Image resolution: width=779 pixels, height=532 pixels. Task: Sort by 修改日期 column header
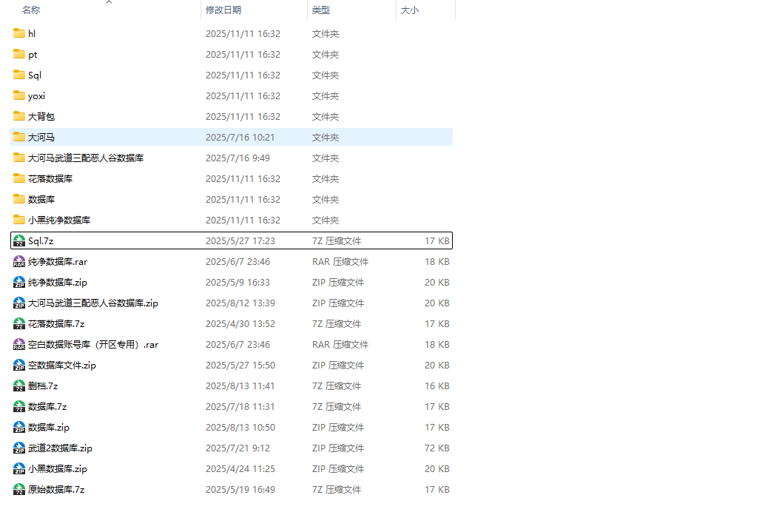coord(223,10)
